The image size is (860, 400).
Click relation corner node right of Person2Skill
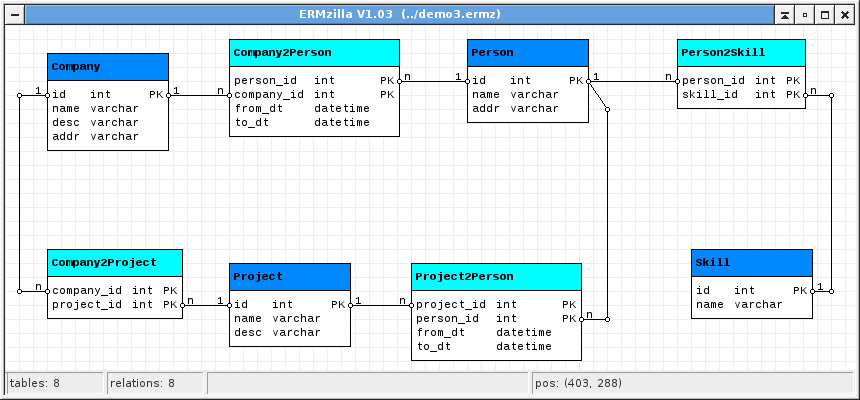tap(831, 95)
